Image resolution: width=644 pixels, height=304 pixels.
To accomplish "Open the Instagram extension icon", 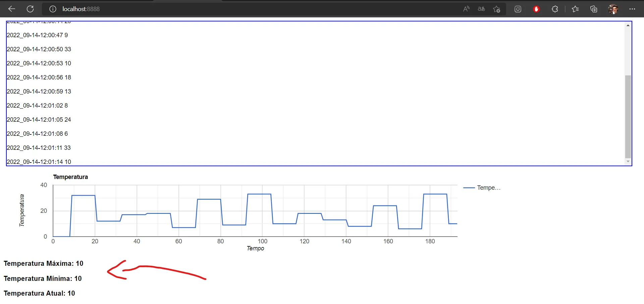I will point(518,9).
